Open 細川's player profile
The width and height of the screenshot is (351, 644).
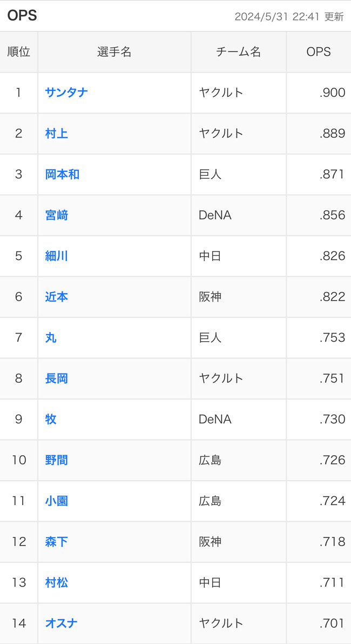pos(57,256)
